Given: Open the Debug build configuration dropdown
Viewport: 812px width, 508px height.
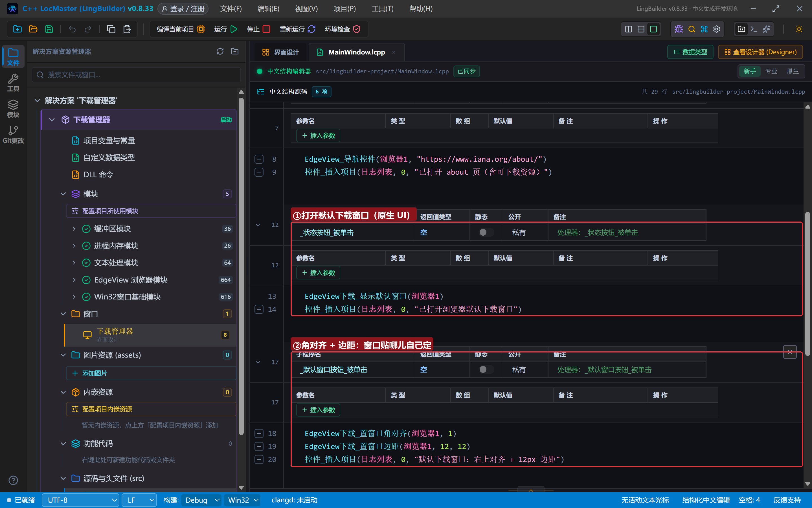Looking at the screenshot, I should [x=201, y=500].
